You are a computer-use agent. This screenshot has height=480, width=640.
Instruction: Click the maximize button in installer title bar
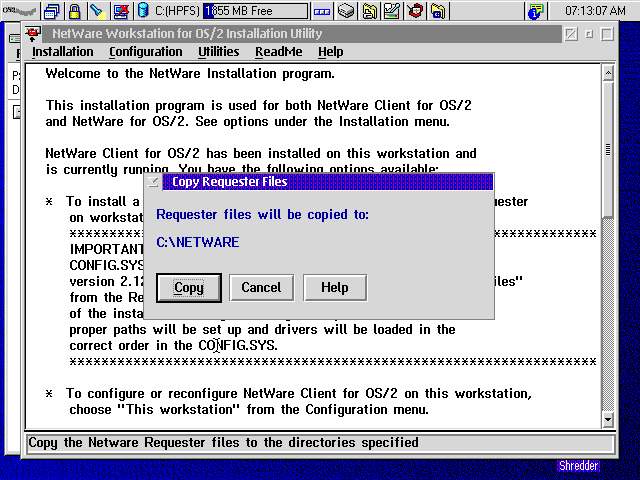tap(607, 34)
